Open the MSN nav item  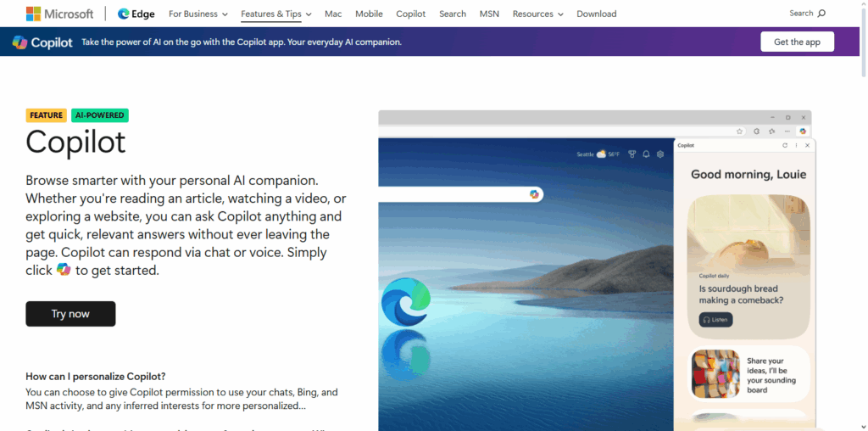point(489,14)
